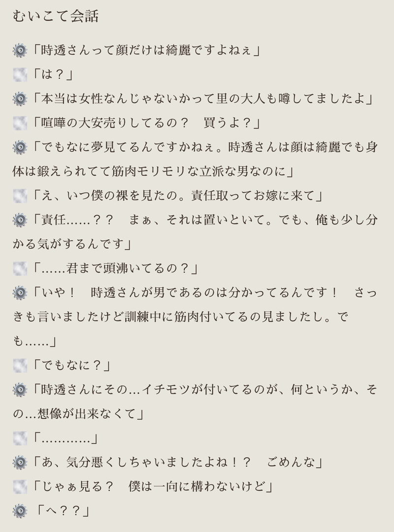Click the last line text 「へ？？」
394x532 pixels.
(x=61, y=511)
